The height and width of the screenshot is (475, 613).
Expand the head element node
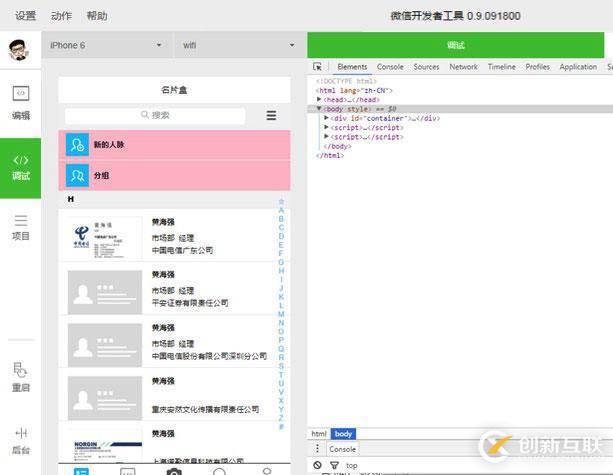point(319,99)
